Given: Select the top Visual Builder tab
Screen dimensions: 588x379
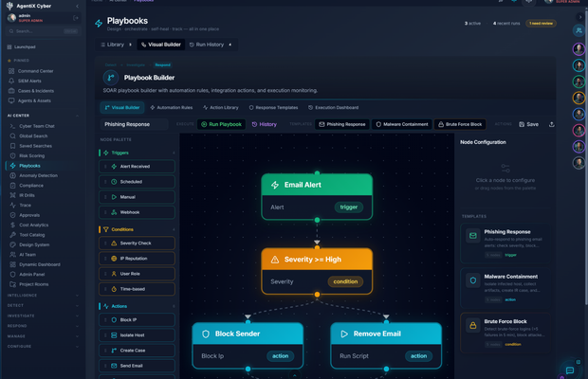Looking at the screenshot, I should (x=161, y=45).
